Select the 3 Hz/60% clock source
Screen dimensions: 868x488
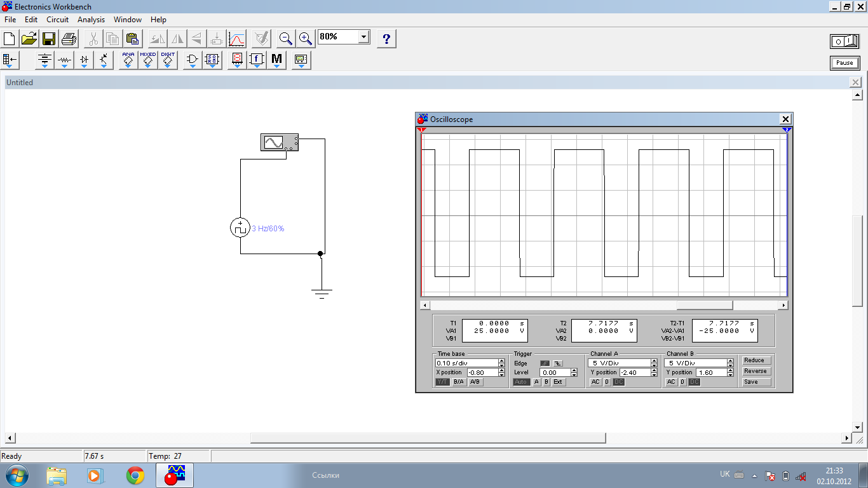tap(240, 227)
